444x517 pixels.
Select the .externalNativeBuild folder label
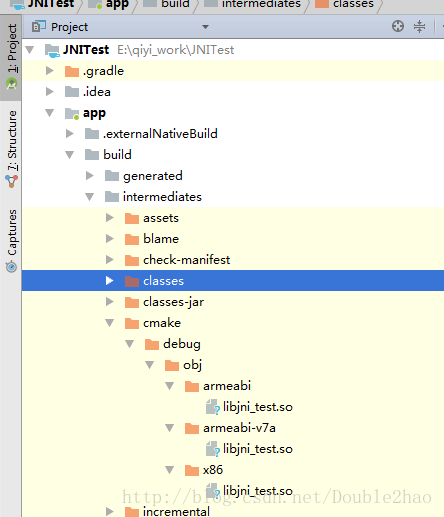point(160,134)
